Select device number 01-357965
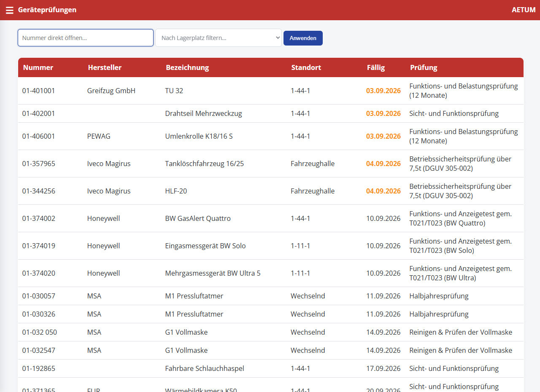 (38, 164)
